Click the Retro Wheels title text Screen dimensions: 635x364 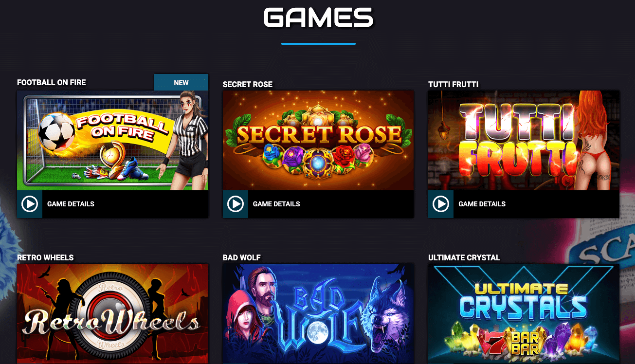click(x=45, y=257)
